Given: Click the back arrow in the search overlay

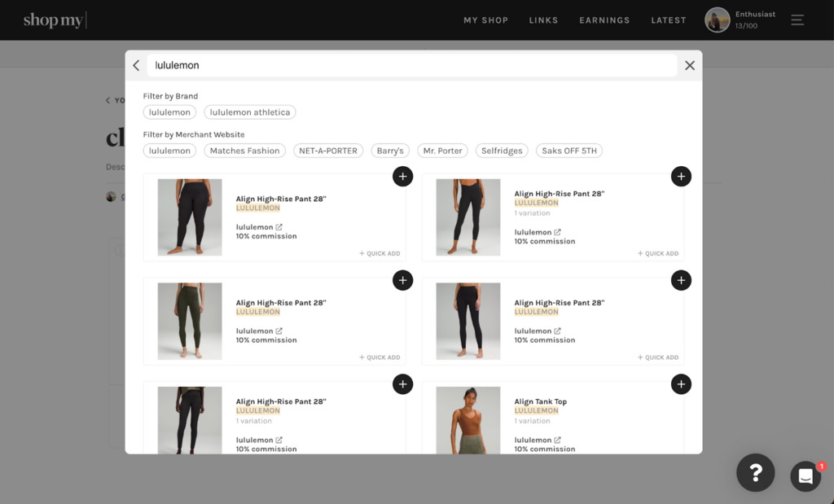Looking at the screenshot, I should tap(136, 65).
